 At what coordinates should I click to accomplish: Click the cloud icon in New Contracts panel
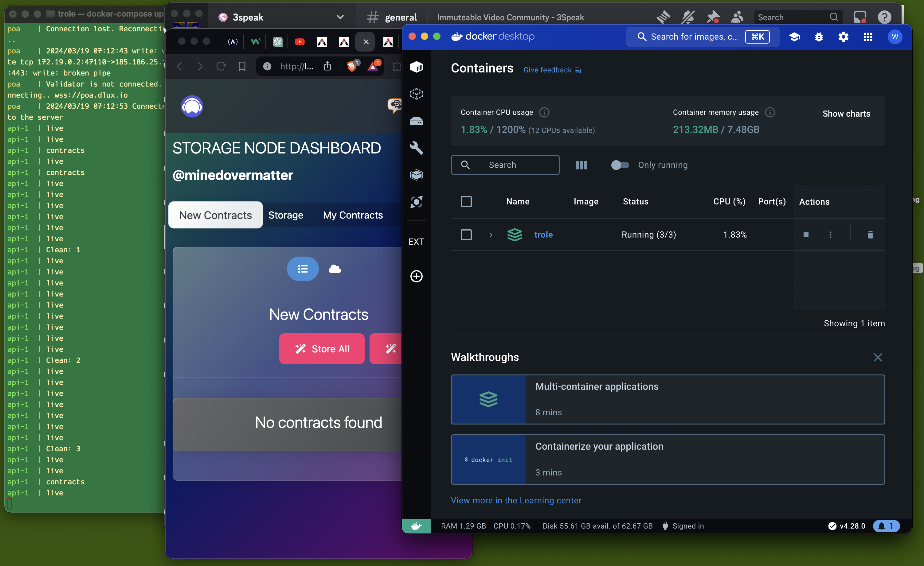[x=335, y=269]
